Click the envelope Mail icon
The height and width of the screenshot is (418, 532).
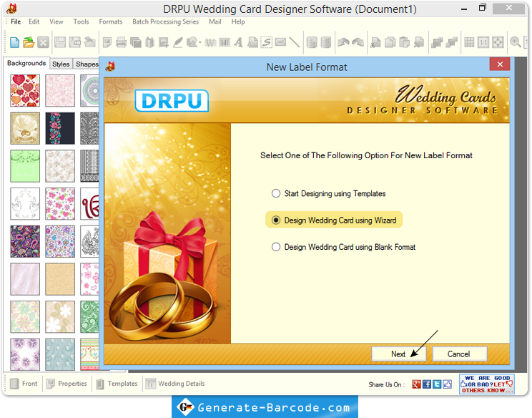[280, 42]
